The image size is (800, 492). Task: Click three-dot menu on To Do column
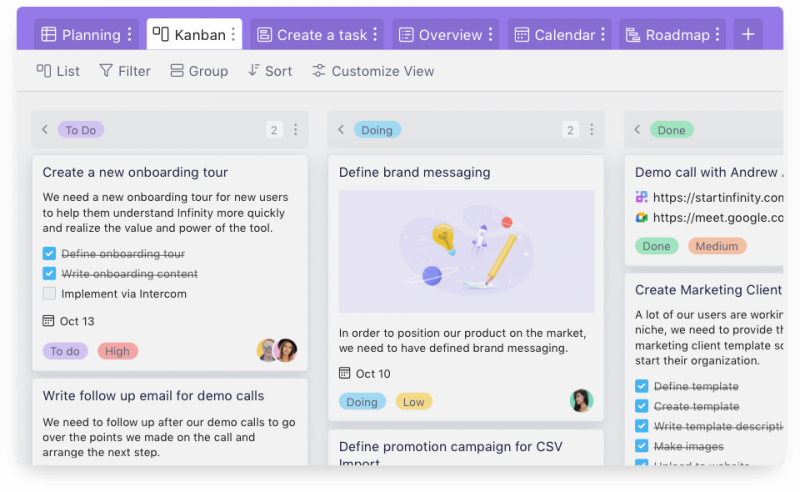[x=295, y=130]
